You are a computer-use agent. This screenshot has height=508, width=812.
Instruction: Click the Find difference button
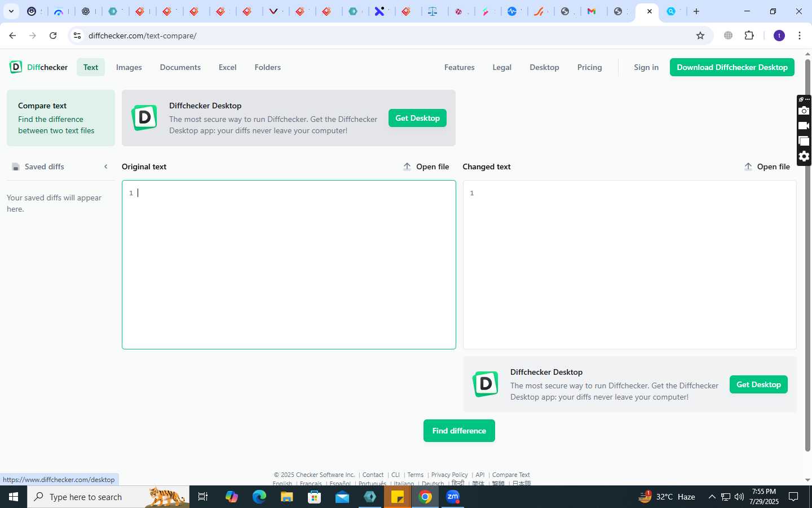(459, 431)
